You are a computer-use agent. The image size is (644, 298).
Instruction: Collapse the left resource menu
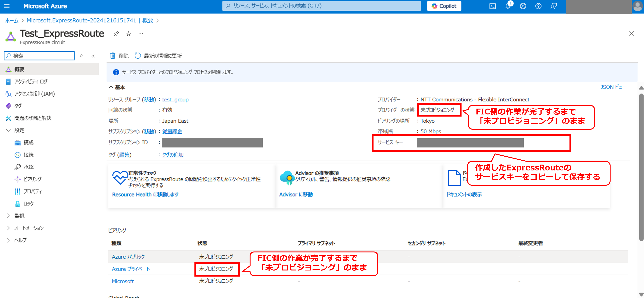(x=93, y=56)
